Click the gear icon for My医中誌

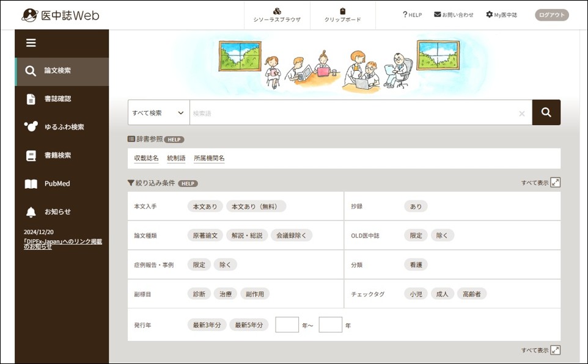tap(490, 14)
